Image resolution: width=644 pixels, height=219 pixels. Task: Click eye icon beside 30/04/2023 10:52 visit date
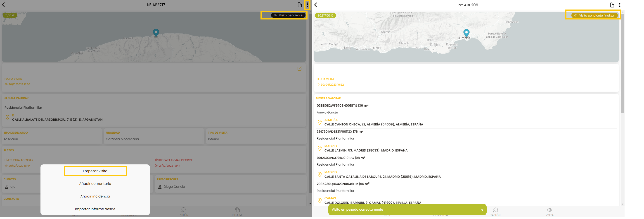pyautogui.click(x=318, y=85)
